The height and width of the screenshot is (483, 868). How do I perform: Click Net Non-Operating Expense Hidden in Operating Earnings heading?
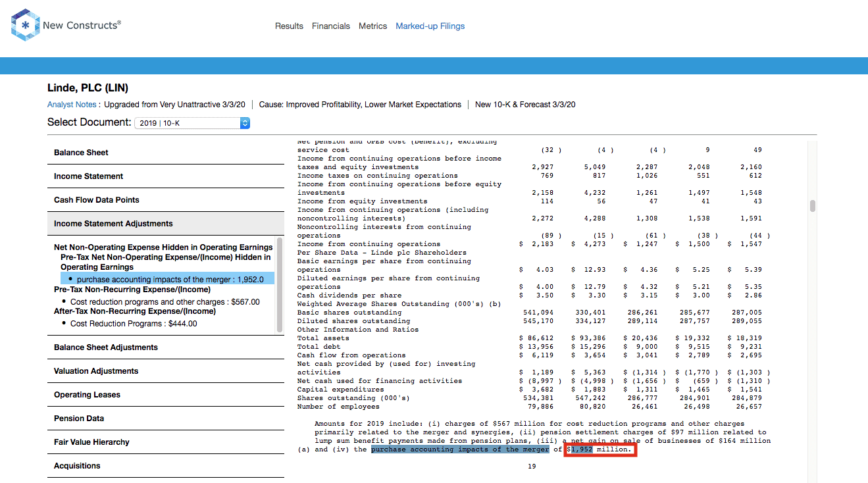[163, 247]
